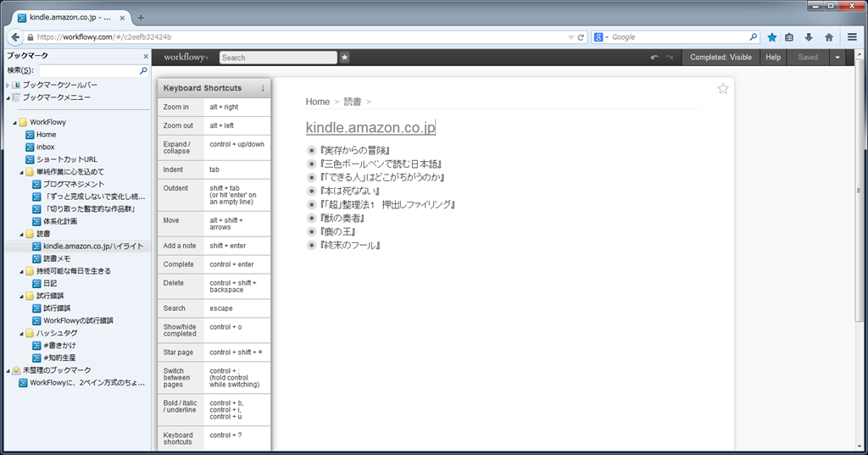Click bullet of 『「できる人」はどこがちがうのか』

point(311,177)
